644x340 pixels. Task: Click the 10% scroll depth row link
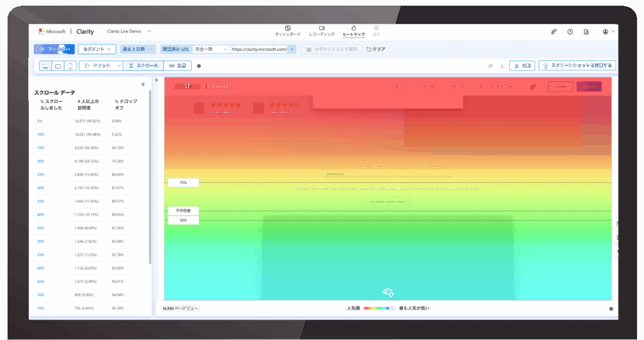tap(41, 134)
